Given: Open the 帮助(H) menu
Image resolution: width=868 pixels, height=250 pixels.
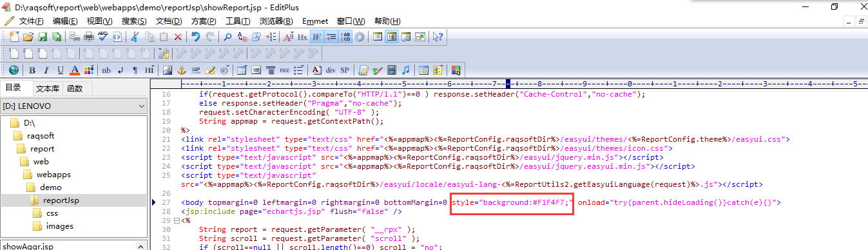Looking at the screenshot, I should coord(387,21).
